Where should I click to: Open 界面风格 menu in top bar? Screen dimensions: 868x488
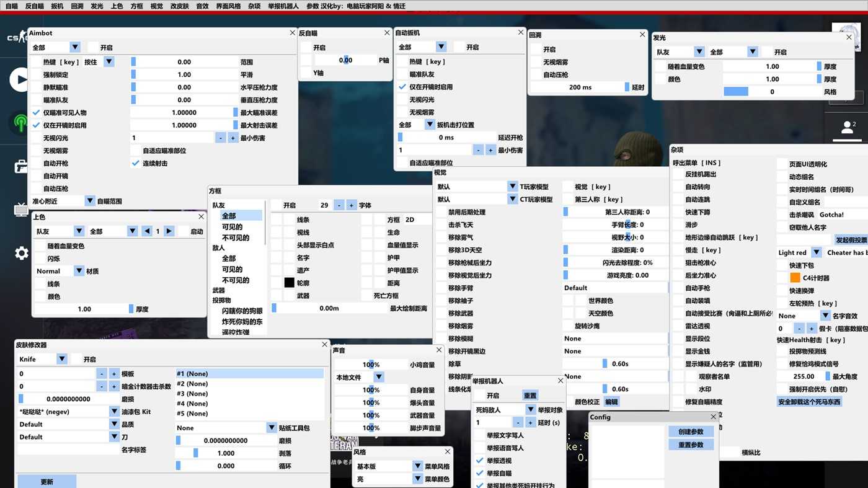point(228,6)
